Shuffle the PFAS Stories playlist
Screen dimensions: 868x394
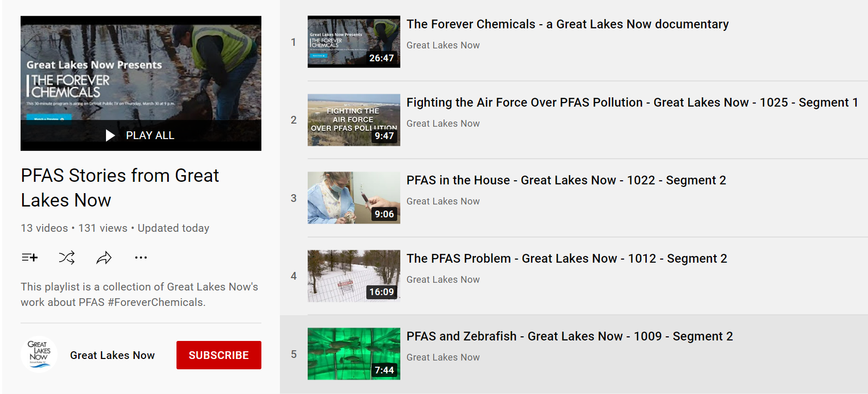(x=67, y=258)
